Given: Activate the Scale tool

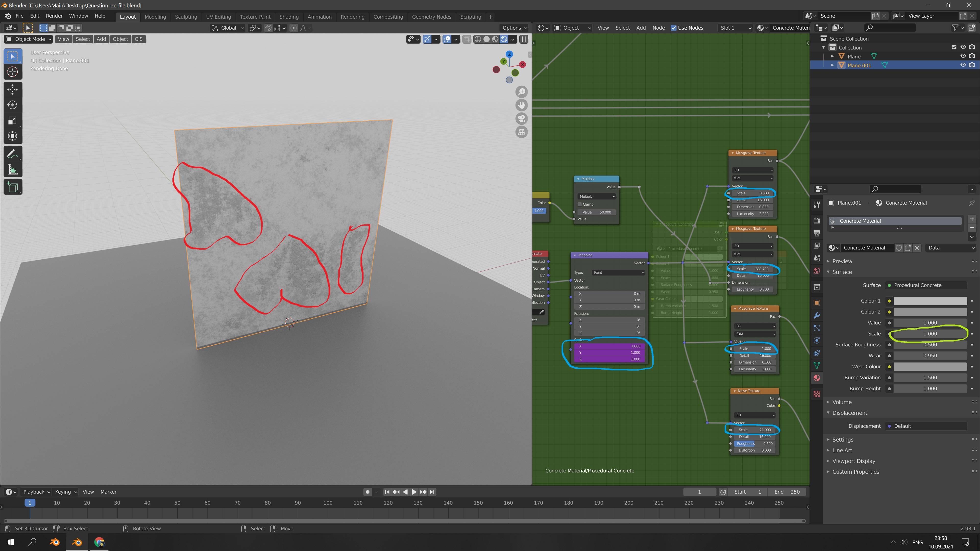Looking at the screenshot, I should point(13,121).
